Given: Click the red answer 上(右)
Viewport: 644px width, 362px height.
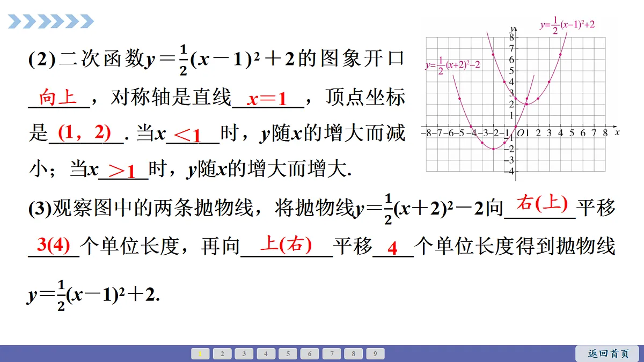Looking at the screenshot, I should point(286,244).
